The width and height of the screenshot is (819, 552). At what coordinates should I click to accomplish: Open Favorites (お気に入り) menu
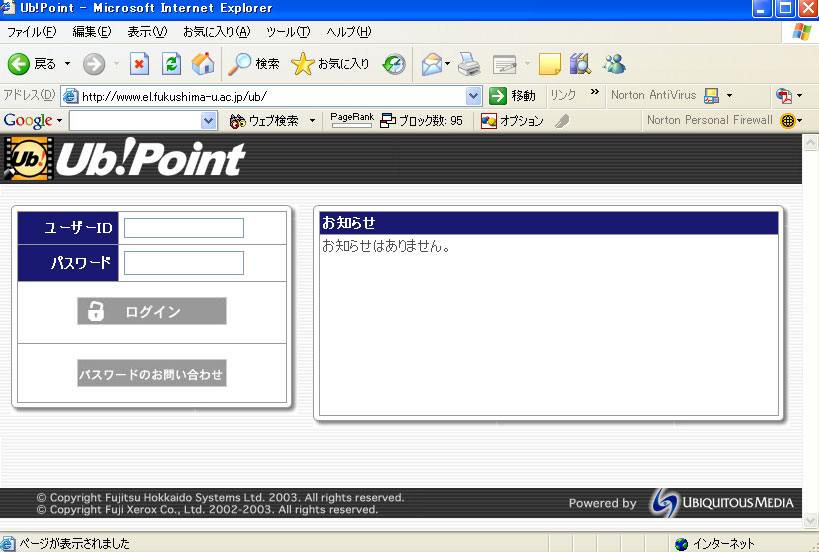click(216, 32)
